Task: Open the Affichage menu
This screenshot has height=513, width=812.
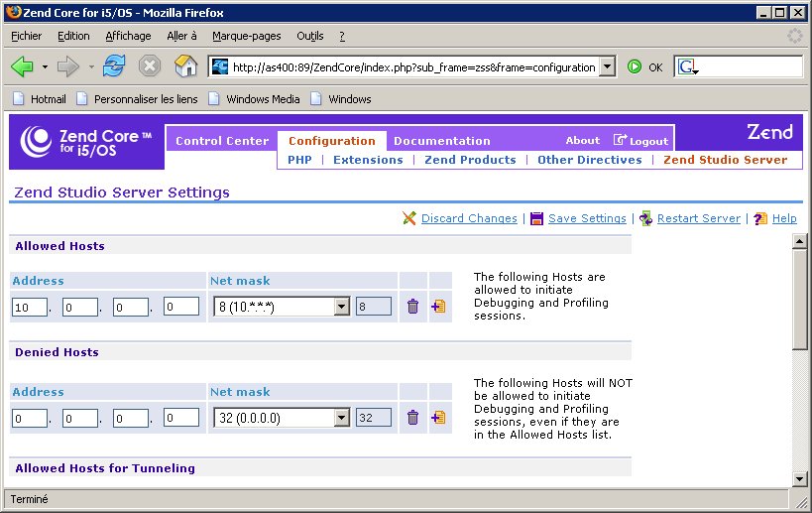Action: point(129,36)
